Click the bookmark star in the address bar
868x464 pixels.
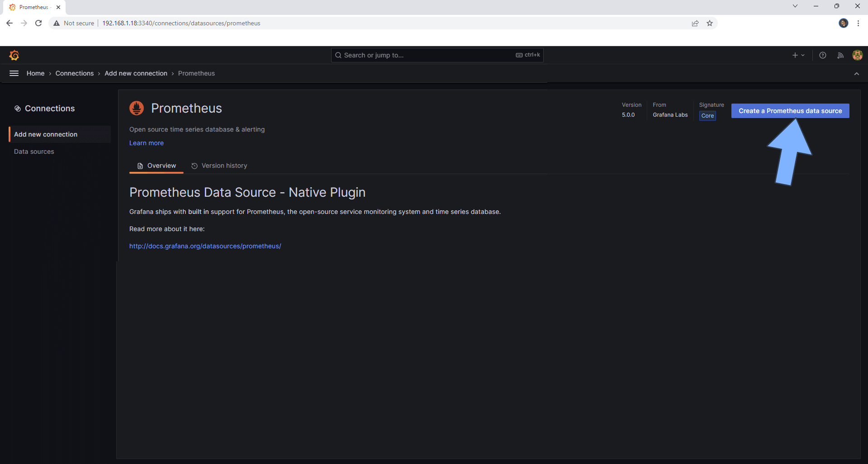coord(710,23)
